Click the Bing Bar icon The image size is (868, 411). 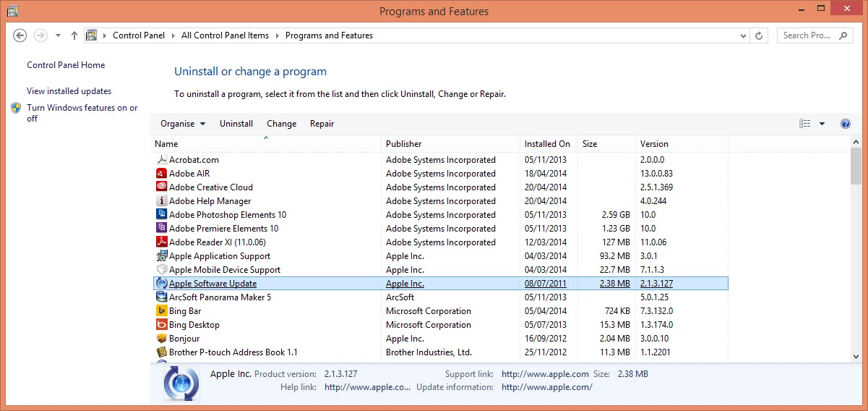tap(162, 311)
